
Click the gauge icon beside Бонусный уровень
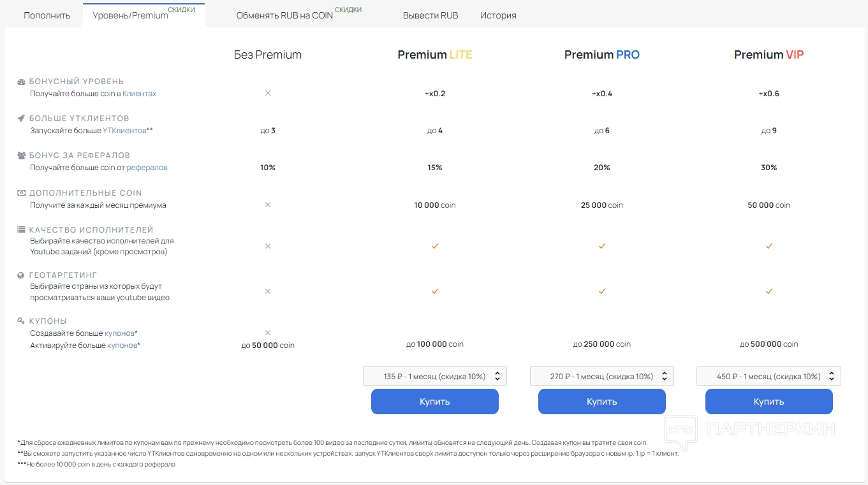(21, 82)
